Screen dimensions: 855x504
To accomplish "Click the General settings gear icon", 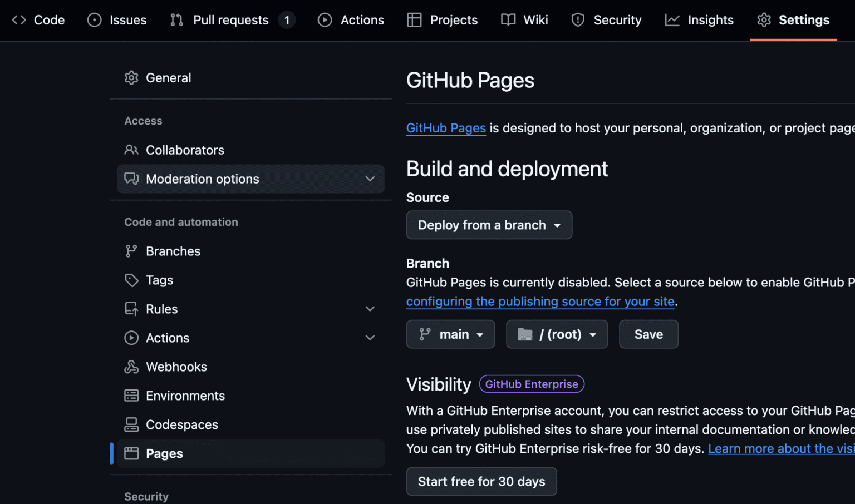I will (131, 77).
